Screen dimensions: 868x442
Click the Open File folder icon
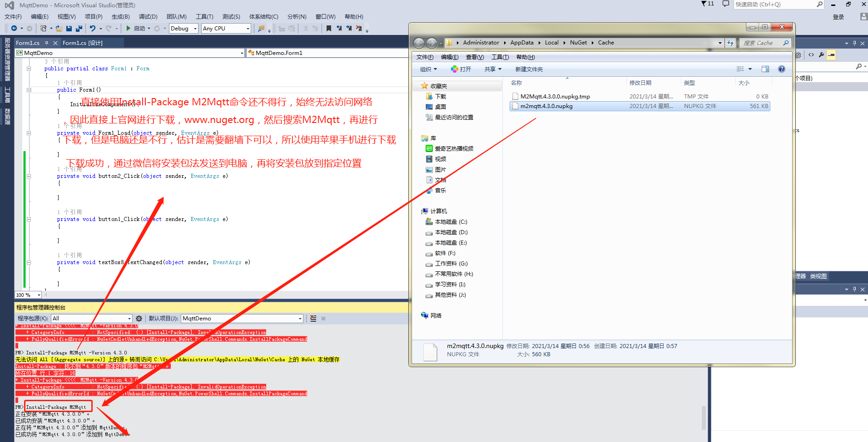[59, 29]
